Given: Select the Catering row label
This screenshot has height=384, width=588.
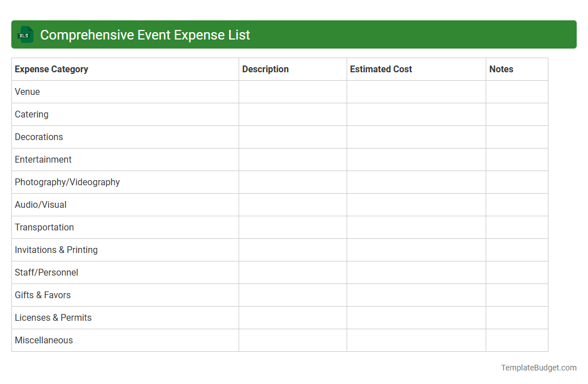Looking at the screenshot, I should [31, 114].
